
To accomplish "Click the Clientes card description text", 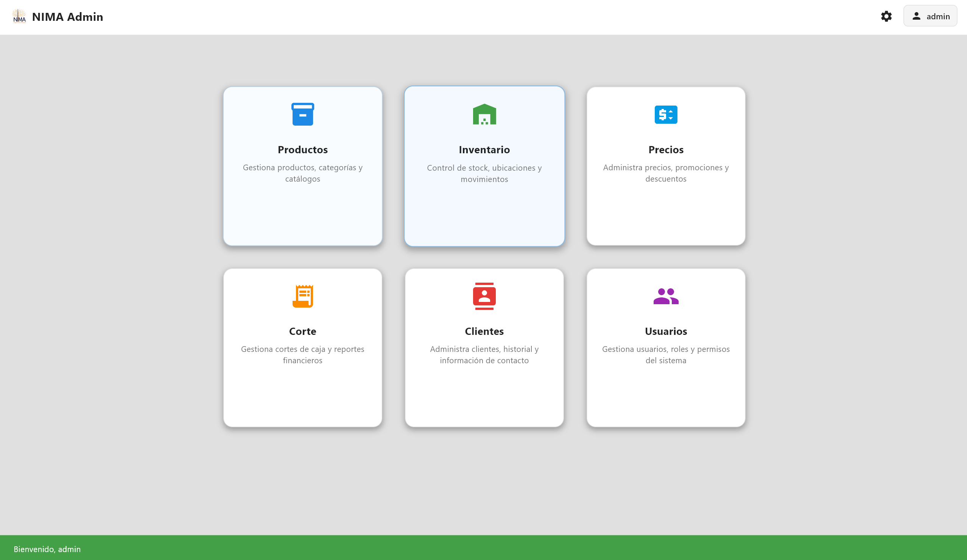I will click(x=484, y=355).
